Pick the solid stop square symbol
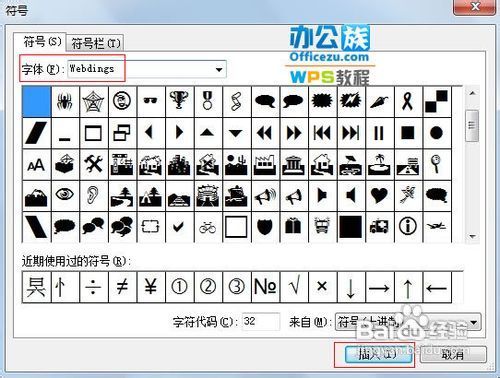This screenshot has height=378, width=500. (408, 133)
